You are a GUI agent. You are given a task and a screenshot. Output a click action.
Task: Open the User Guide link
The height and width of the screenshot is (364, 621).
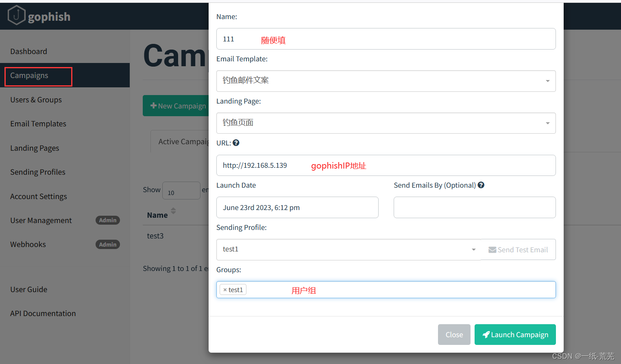pyautogui.click(x=28, y=289)
